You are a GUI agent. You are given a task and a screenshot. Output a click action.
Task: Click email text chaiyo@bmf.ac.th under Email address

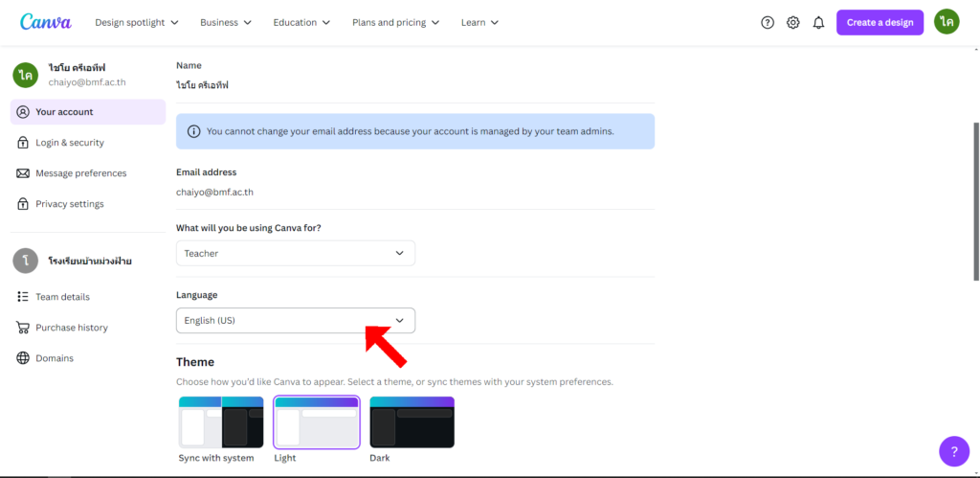[214, 193]
